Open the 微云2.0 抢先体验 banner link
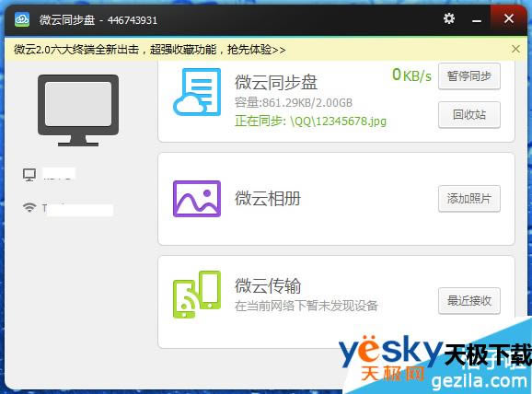Screen dimensions: 532x394 150,50
